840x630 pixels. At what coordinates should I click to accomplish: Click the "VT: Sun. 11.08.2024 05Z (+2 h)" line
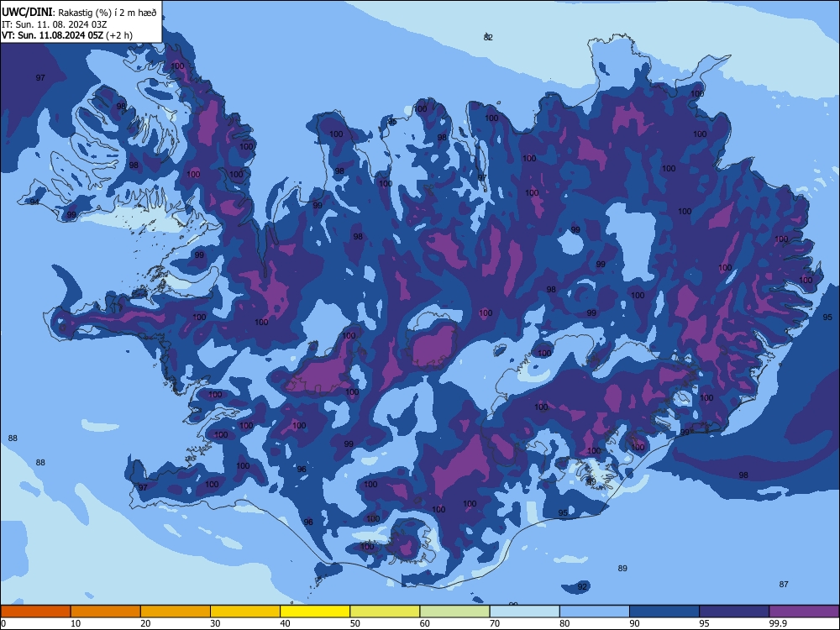click(x=67, y=35)
